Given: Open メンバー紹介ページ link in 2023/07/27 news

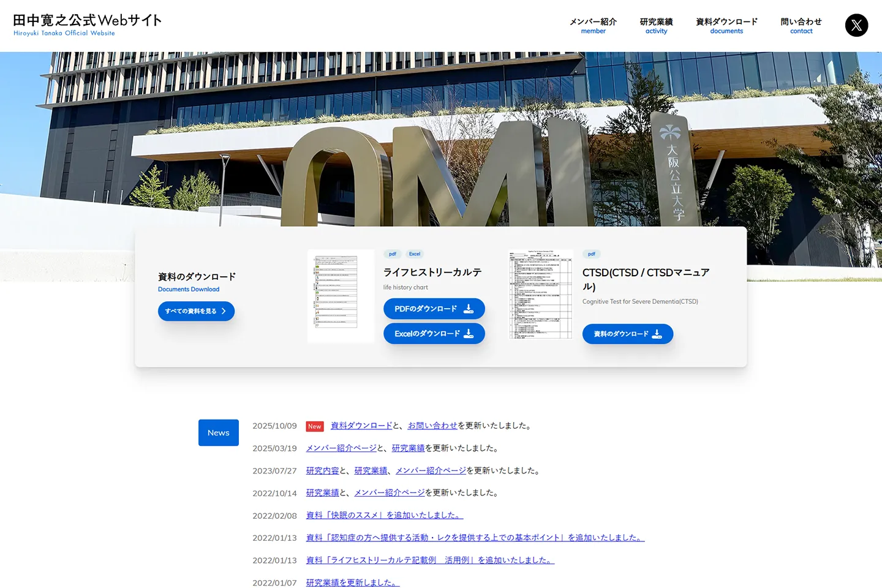Looking at the screenshot, I should 431,471.
